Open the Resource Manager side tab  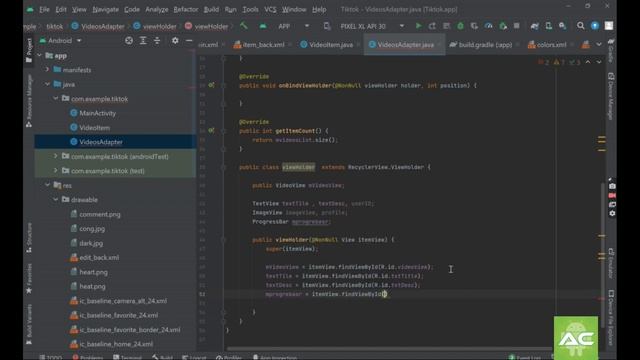(x=29, y=101)
